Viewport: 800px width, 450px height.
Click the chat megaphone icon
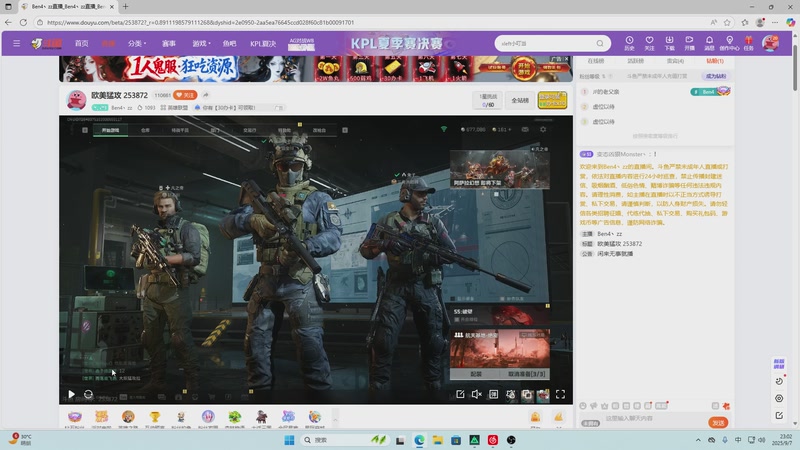tap(593, 406)
